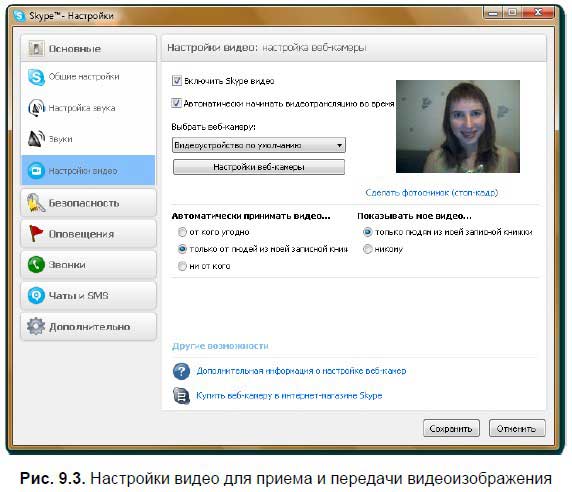572x492 pixels.
Task: Select receive video "ни от кого"
Action: (x=182, y=266)
